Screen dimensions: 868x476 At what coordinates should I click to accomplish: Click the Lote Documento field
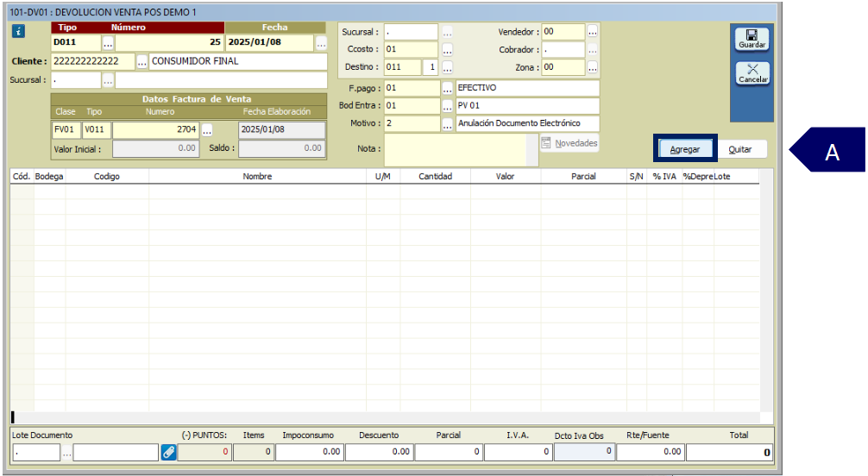(36, 453)
